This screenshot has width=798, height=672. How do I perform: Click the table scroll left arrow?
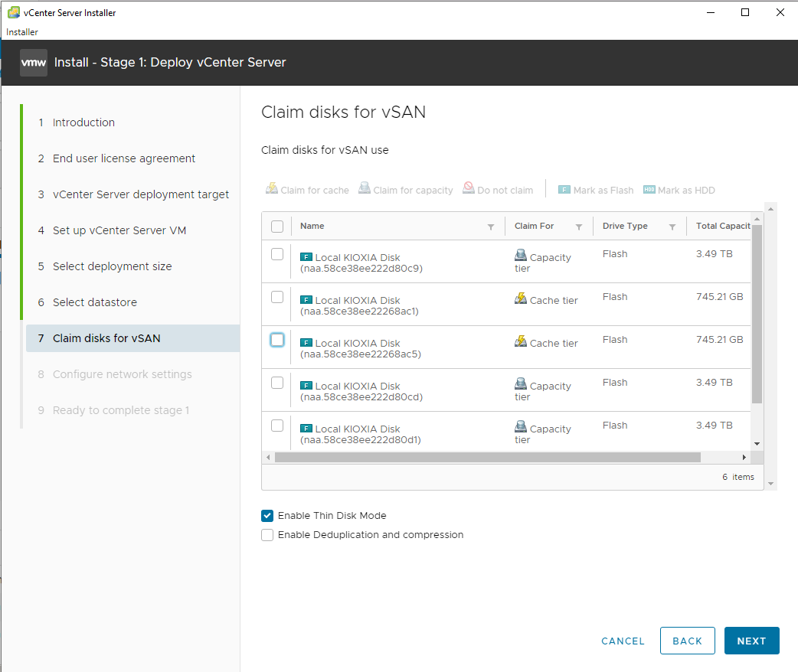click(x=268, y=458)
